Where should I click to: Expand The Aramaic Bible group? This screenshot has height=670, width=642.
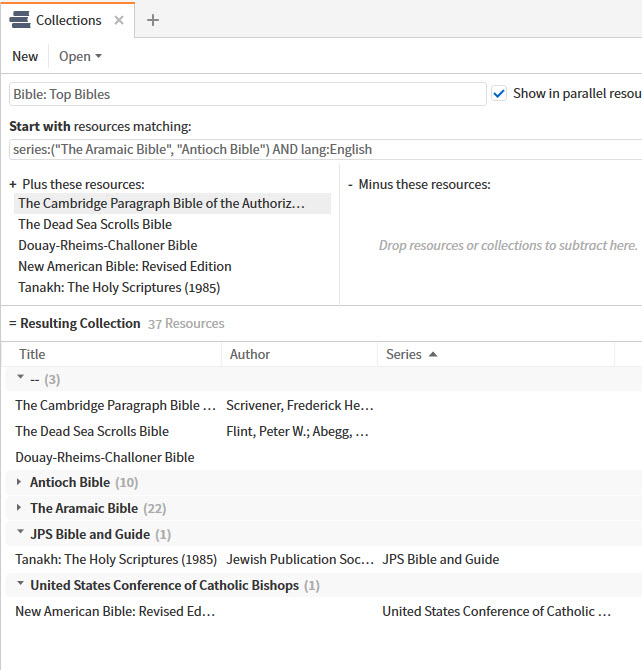pyautogui.click(x=19, y=508)
